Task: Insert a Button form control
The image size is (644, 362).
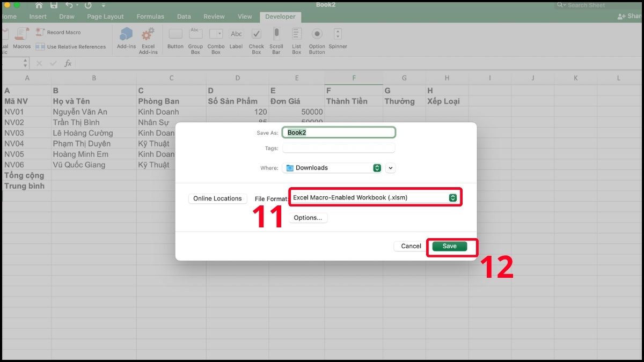Action: 175,39
